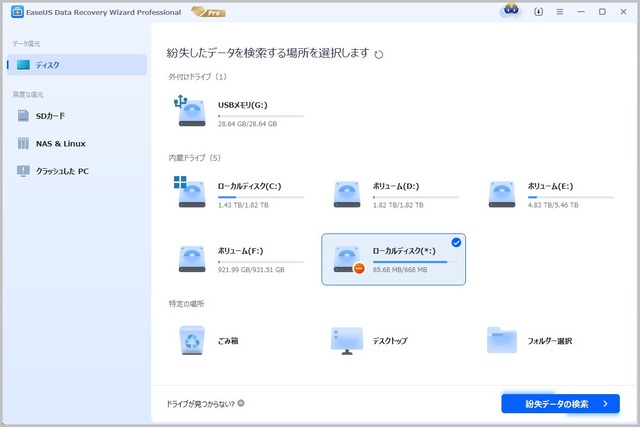The width and height of the screenshot is (640, 427).
Task: Click the ボリューム(E:) label
Action: click(x=550, y=187)
